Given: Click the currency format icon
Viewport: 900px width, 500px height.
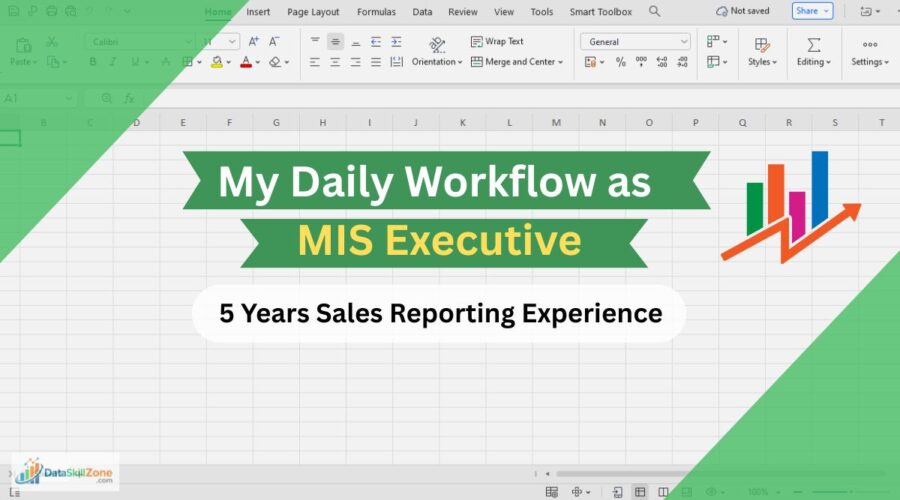Looking at the screenshot, I should pyautogui.click(x=591, y=62).
